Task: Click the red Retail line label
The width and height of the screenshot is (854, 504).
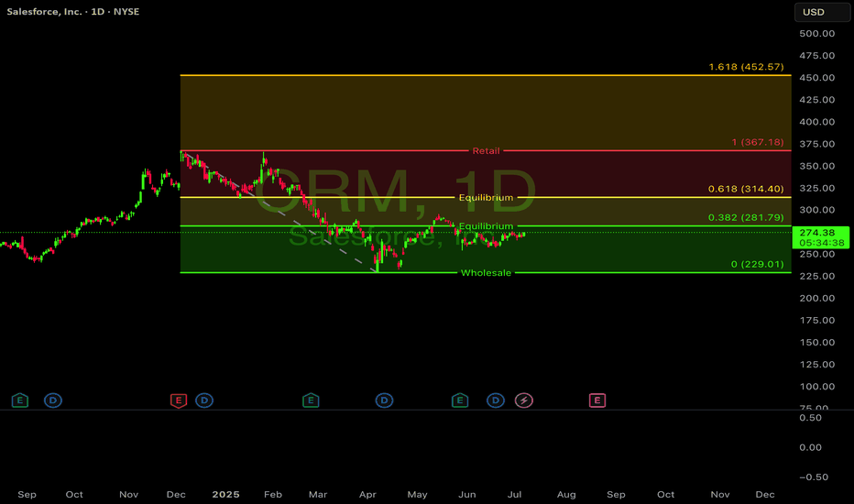Action: [486, 151]
